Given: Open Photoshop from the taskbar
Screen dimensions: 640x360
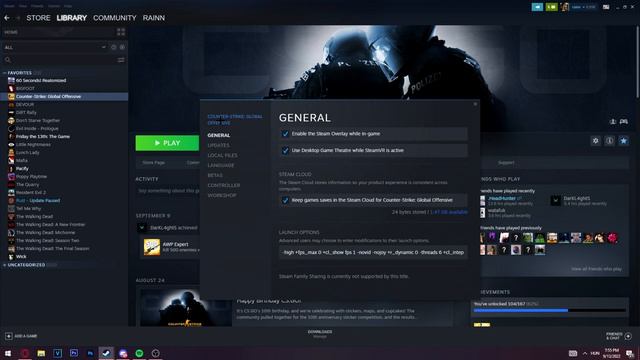Looking at the screenshot, I should [90, 353].
